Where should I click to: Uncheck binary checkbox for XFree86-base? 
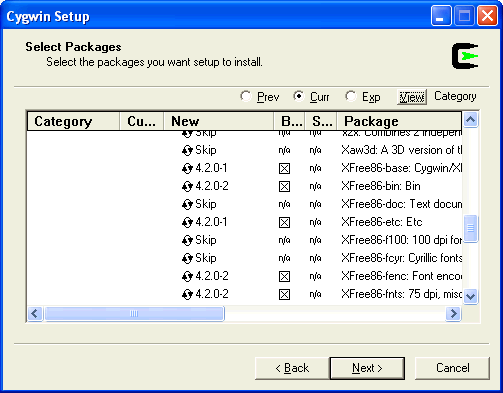pyautogui.click(x=284, y=169)
